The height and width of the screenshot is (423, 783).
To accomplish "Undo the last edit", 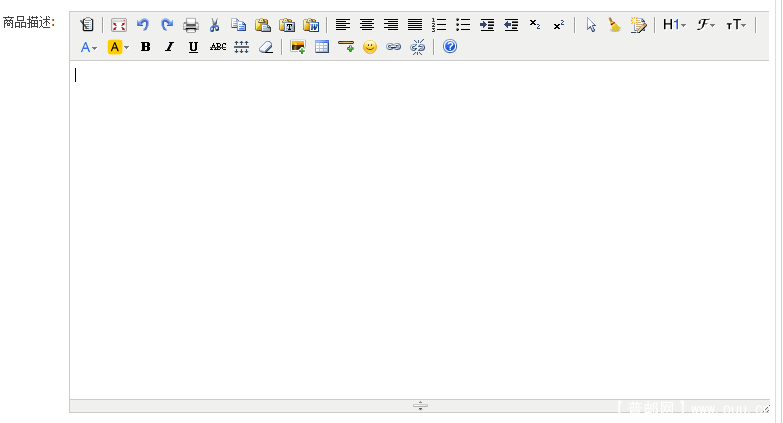I will (x=143, y=25).
